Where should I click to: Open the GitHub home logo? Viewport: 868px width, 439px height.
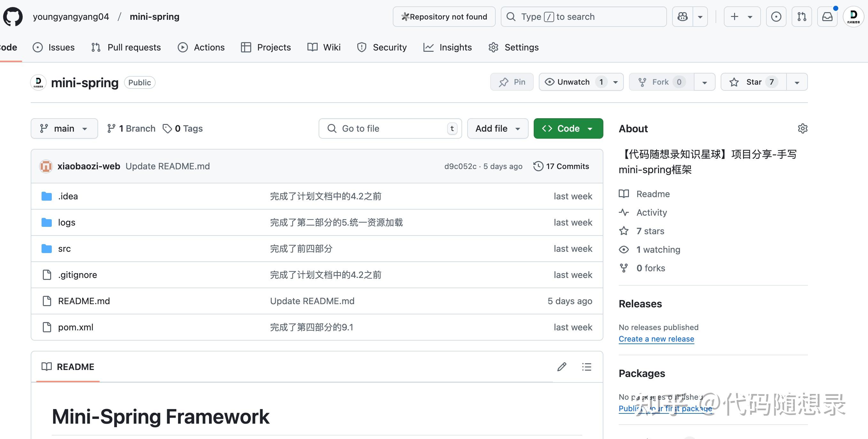[13, 17]
